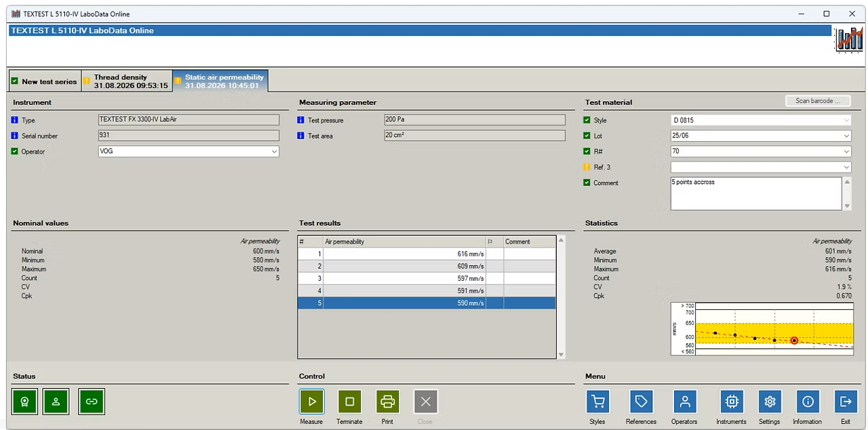The height and width of the screenshot is (430, 868).
Task: Click the Terminate stop icon
Action: (349, 402)
